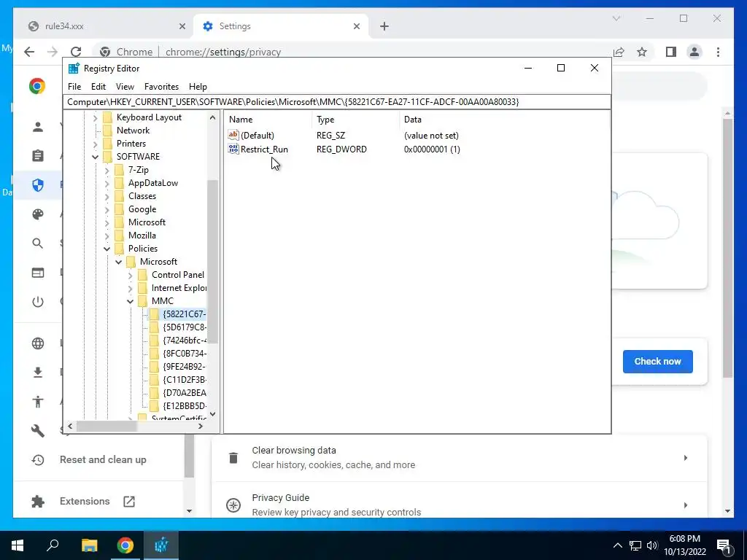The height and width of the screenshot is (560, 747).
Task: Expand the Google registry key
Action: tap(107, 209)
